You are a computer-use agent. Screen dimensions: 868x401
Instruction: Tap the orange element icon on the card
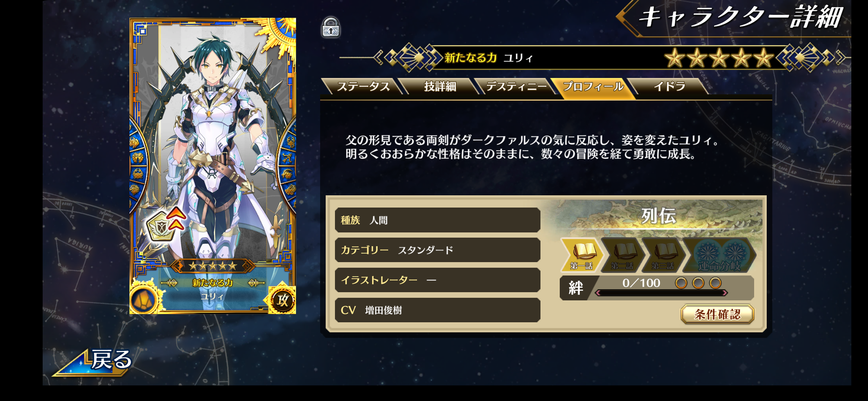tap(143, 300)
